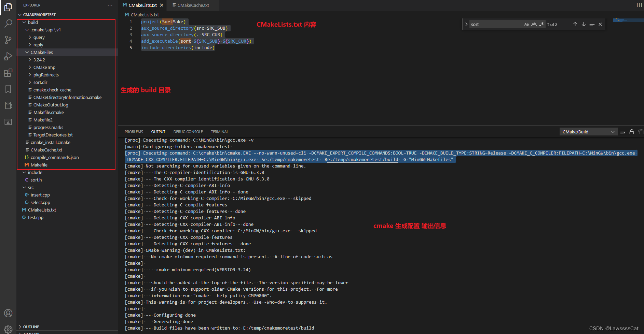
Task: Open progress.marks file
Action: click(x=67, y=127)
